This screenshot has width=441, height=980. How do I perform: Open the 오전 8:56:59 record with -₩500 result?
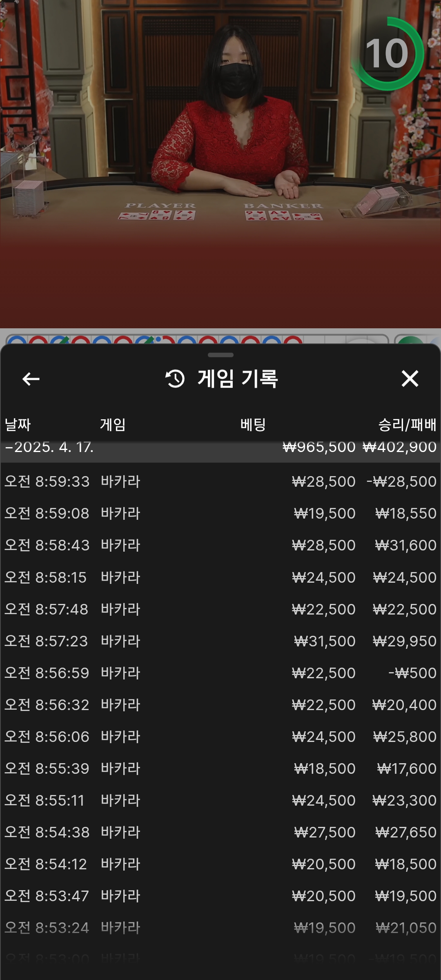click(x=220, y=673)
